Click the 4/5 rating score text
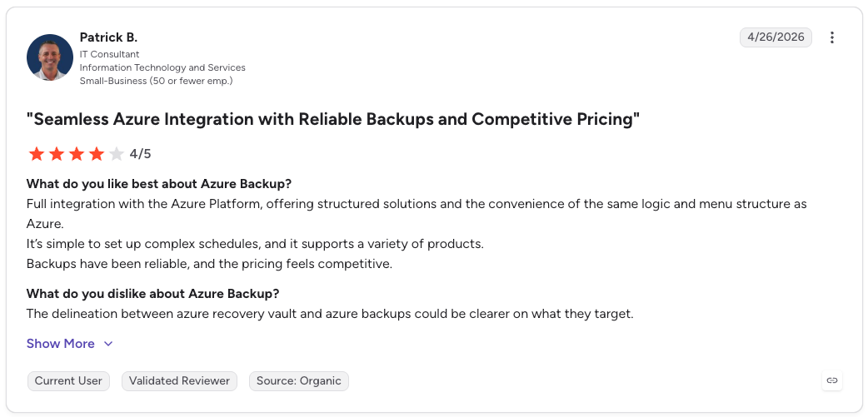 coord(140,154)
